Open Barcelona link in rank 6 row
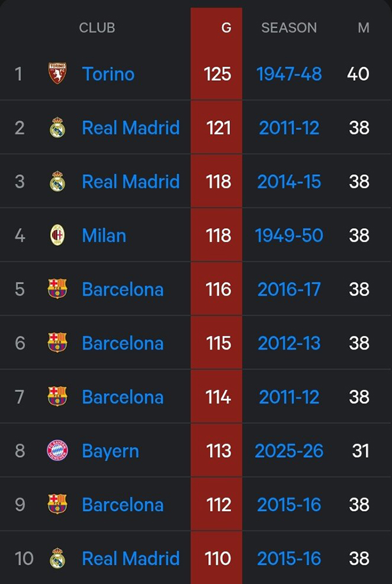 coord(122,343)
